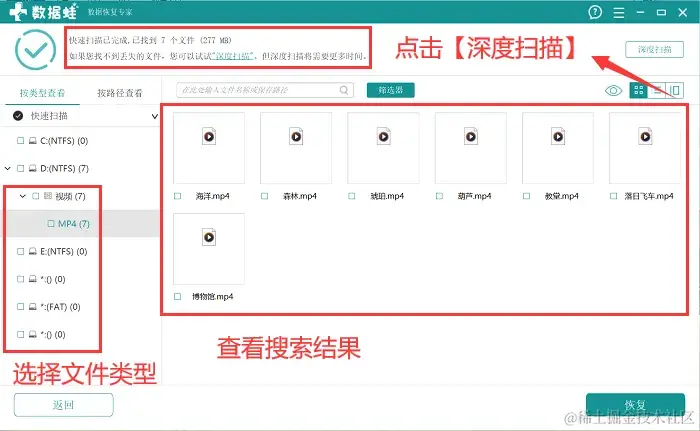Open the hamburger menu in title bar
The image size is (700, 431).
tap(619, 13)
